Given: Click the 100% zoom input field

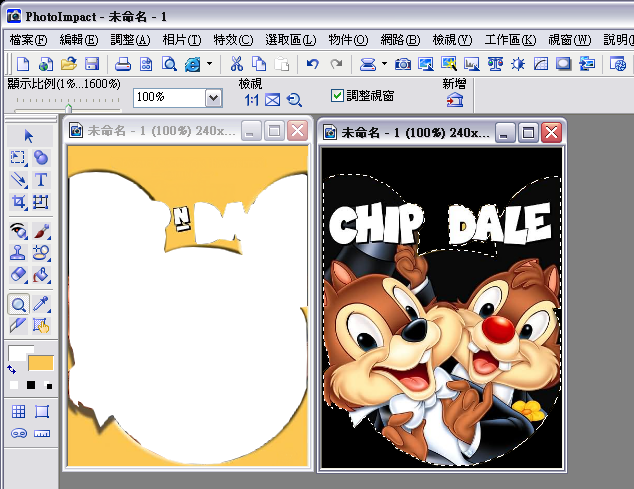Looking at the screenshot, I should (x=169, y=97).
